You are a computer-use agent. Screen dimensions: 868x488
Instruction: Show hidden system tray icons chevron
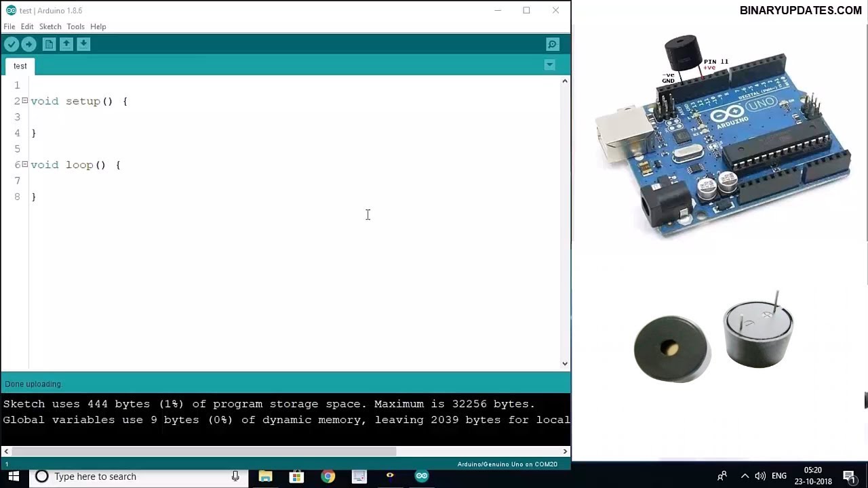[x=745, y=476]
